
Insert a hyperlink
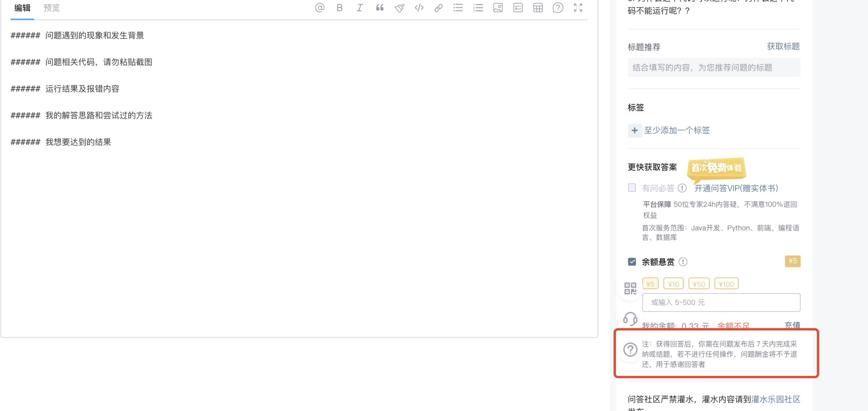[439, 7]
